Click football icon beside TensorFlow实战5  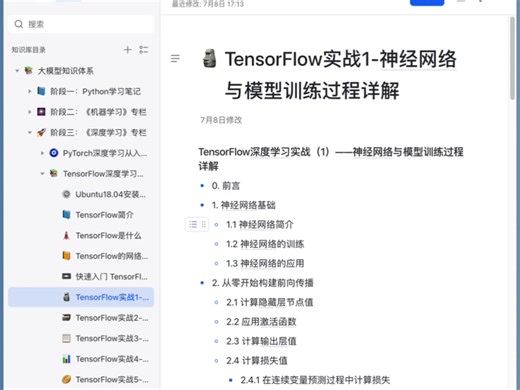click(x=66, y=379)
